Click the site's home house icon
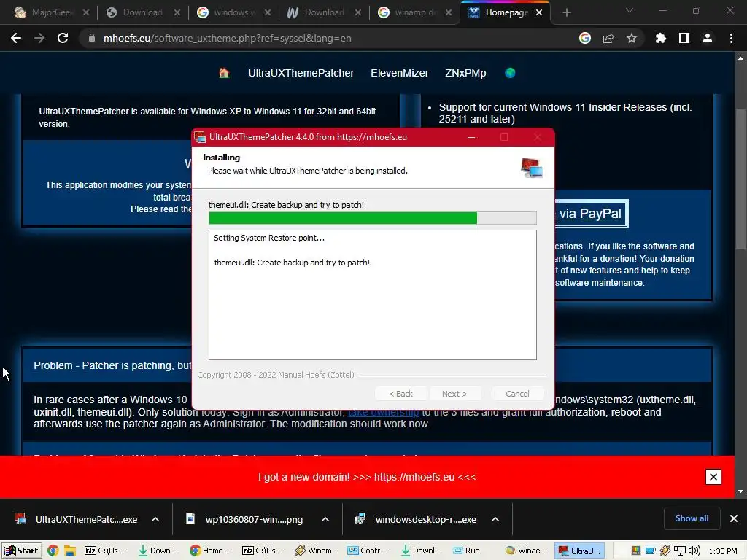 224,73
